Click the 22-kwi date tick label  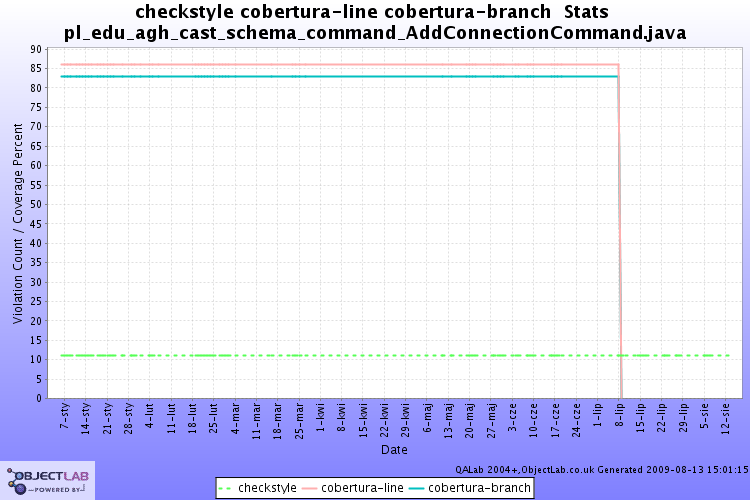click(385, 420)
